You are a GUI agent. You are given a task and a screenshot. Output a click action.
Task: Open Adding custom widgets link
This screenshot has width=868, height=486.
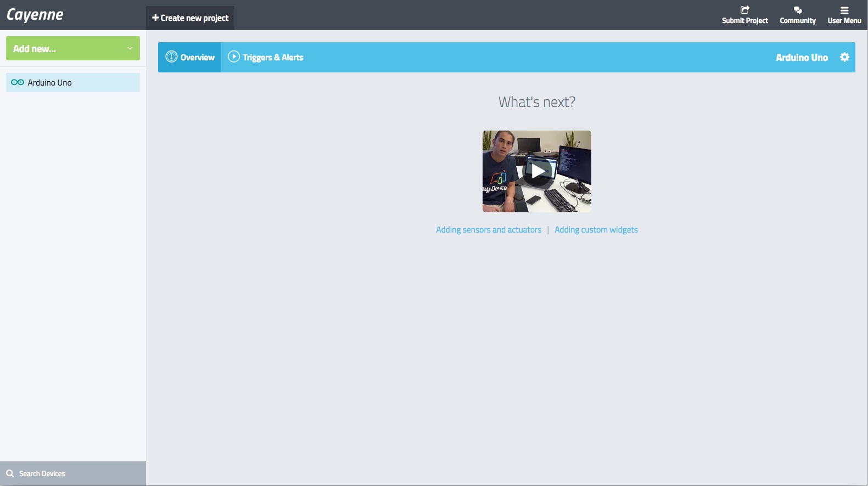click(596, 230)
